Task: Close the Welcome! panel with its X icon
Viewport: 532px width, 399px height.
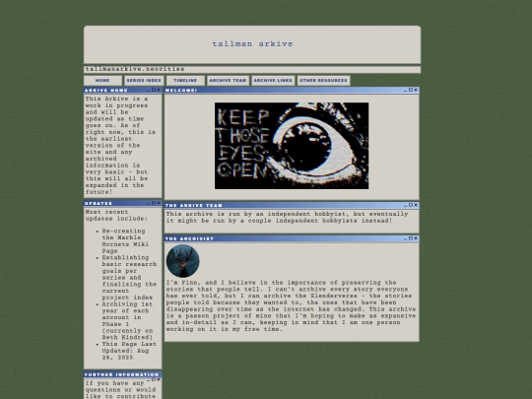Action: (x=416, y=90)
